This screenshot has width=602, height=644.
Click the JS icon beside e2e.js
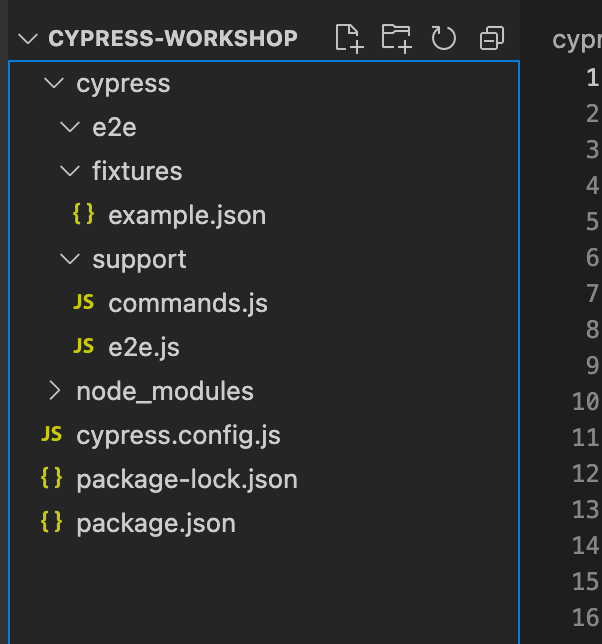84,346
